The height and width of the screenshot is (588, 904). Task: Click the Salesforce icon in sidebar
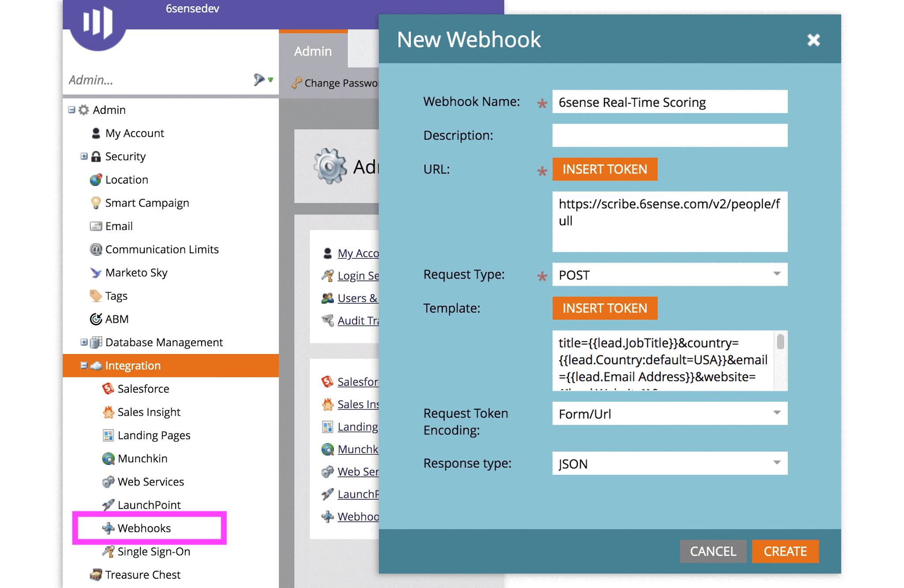(x=108, y=389)
